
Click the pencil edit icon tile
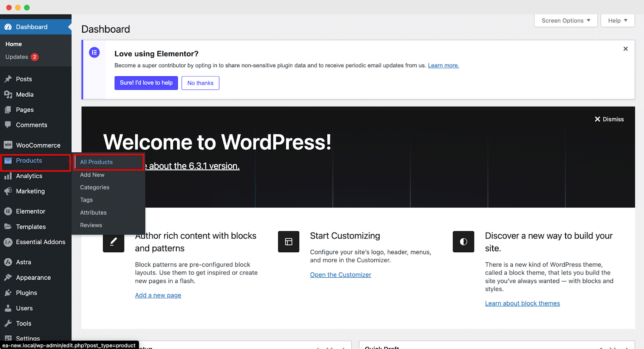[114, 241]
